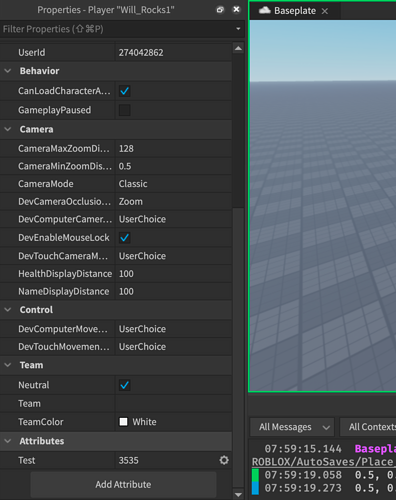Select the CameraMode property label

[46, 184]
